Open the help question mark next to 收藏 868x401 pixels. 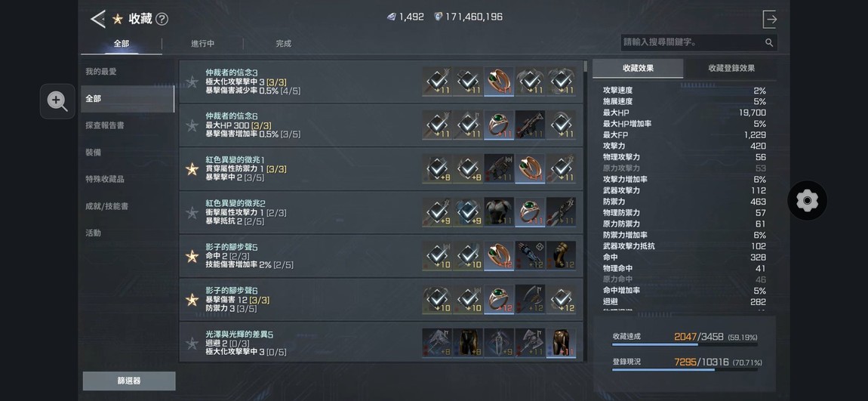click(x=162, y=19)
